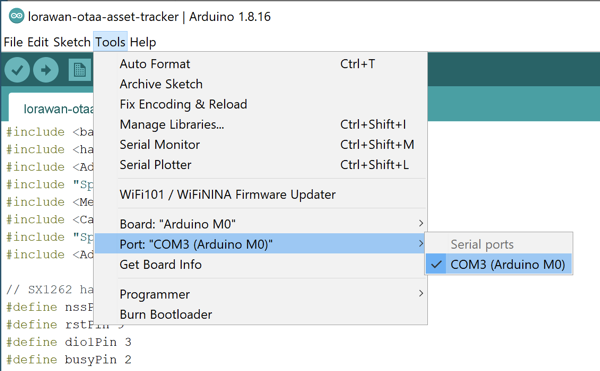
Task: Open the File menu
Action: (x=13, y=42)
